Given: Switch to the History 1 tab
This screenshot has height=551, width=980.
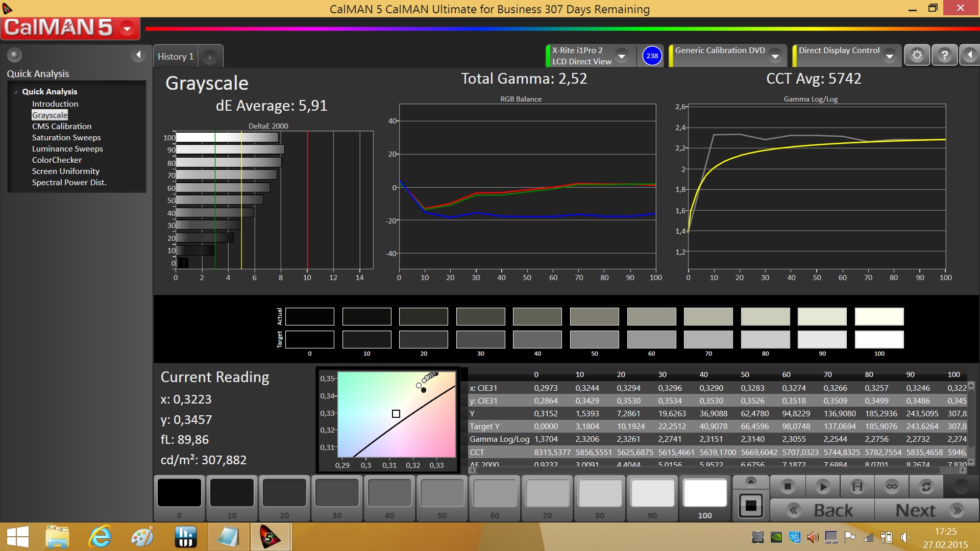Looking at the screenshot, I should (x=175, y=57).
